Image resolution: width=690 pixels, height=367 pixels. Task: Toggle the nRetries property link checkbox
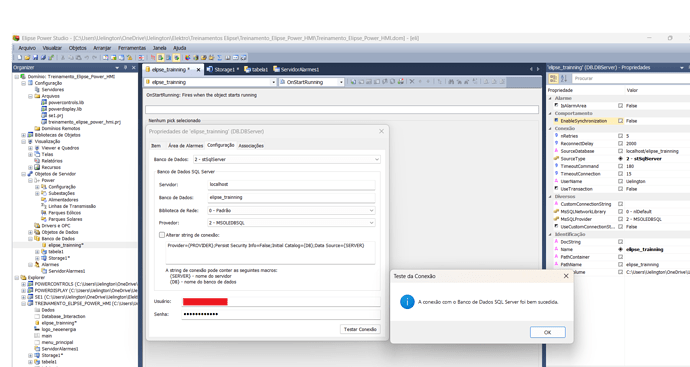click(620, 136)
